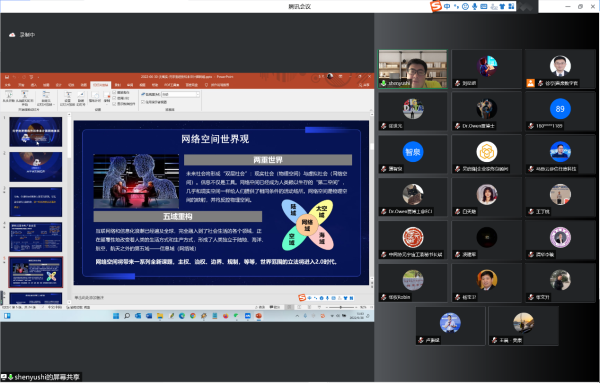Select slide 1 thumbnail in slide panel
The height and width of the screenshot is (383, 600).
[36, 132]
